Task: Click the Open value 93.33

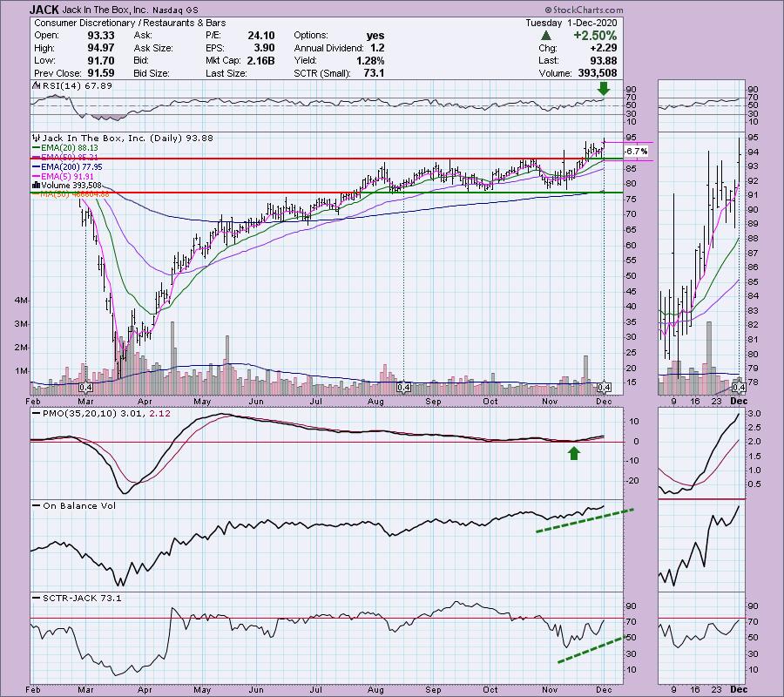Action: (101, 36)
